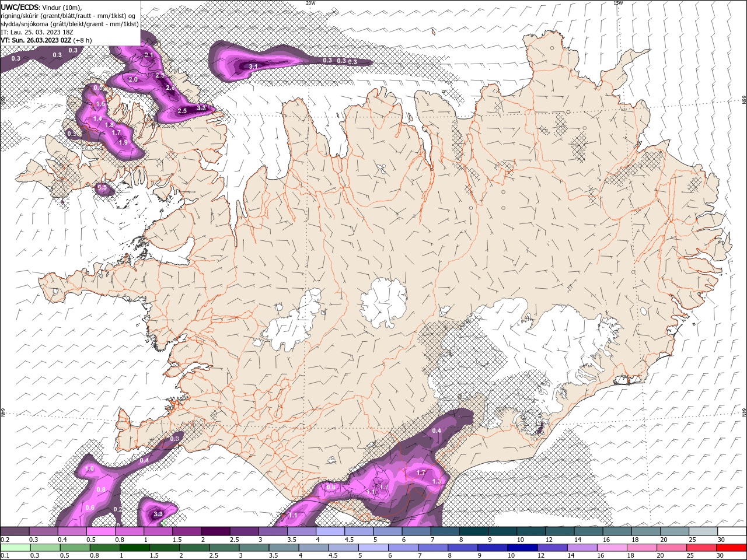Click the 1.3 precipitation value on the map
The height and width of the screenshot is (560, 747).
tap(437, 481)
